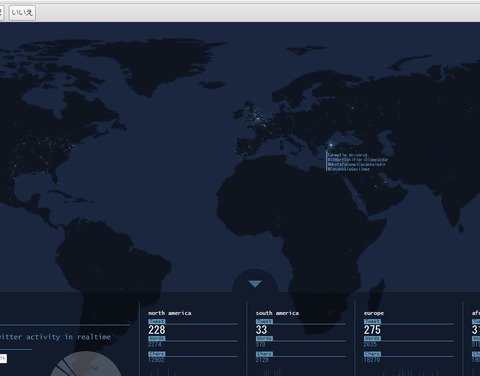
Task: Click the 33 tweet count for south america
Action: [x=262, y=330]
